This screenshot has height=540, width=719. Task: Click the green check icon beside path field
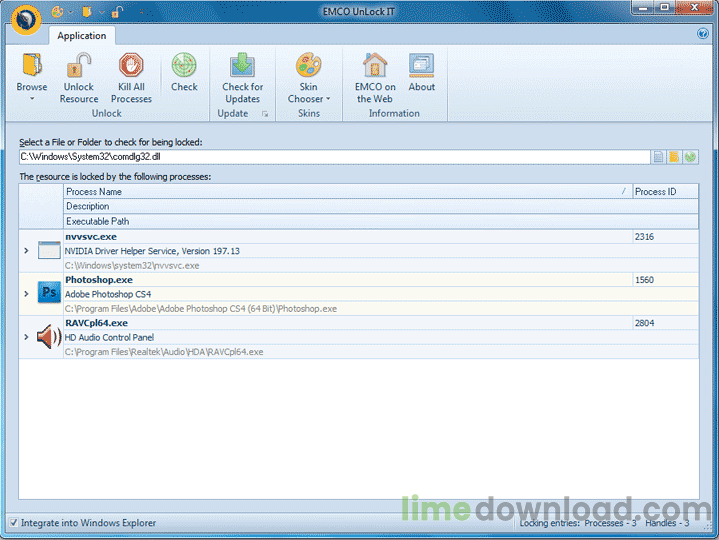click(690, 157)
